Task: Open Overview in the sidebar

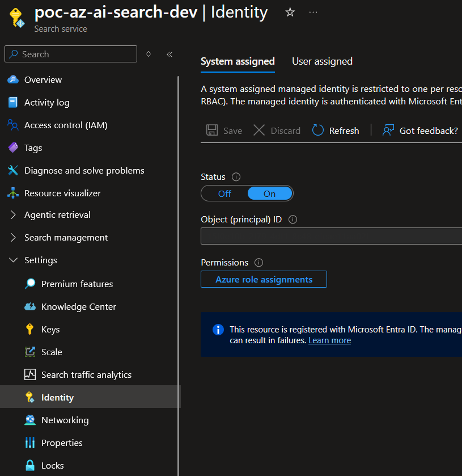Action: click(43, 79)
